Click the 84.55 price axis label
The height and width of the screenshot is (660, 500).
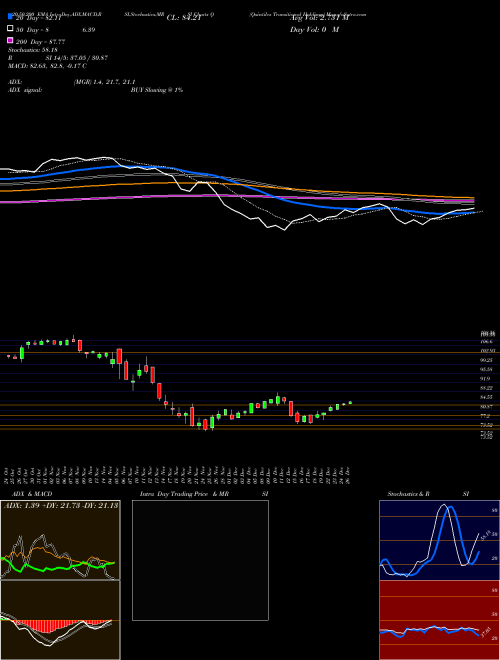pos(487,397)
